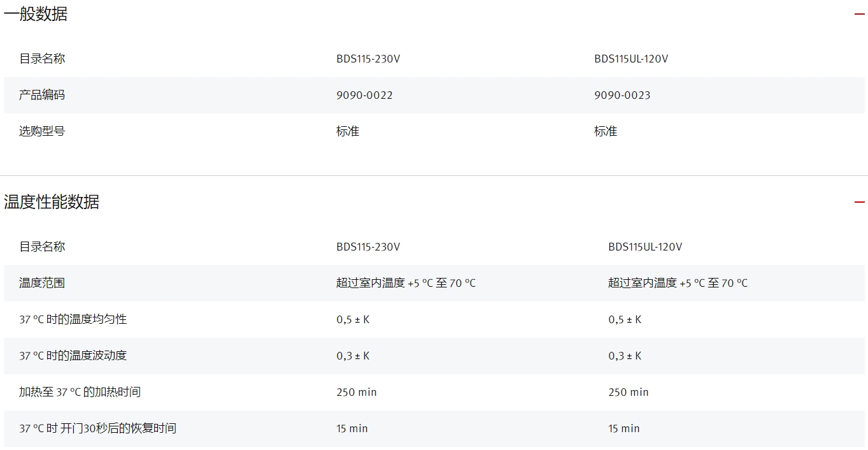The image size is (868, 450).
Task: Select 0,5 ± K value for BDS115UL-120V
Action: [625, 319]
